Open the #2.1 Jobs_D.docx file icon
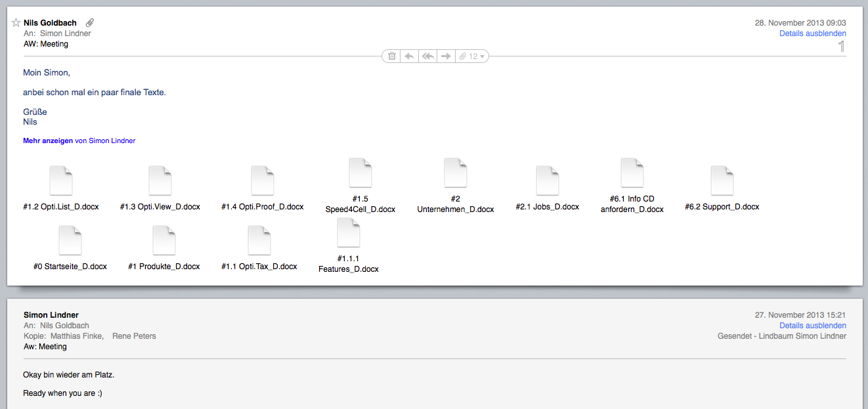This screenshot has height=409, width=868. pos(548,181)
